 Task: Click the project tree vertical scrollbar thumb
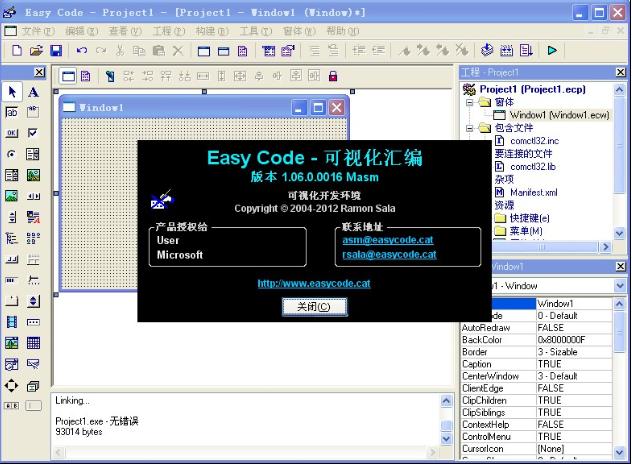point(620,144)
